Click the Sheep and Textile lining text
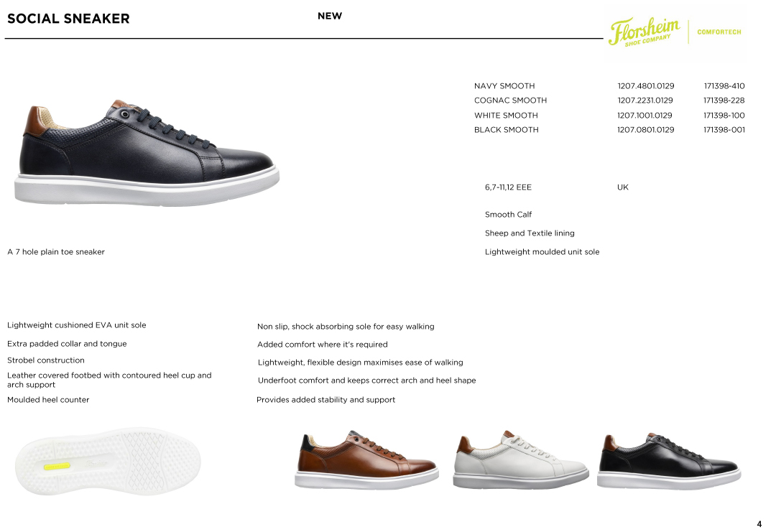This screenshot has height=532, width=776. [530, 233]
